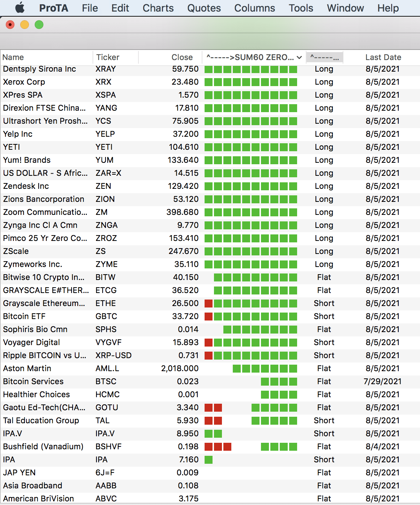420x505 pixels.
Task: Select the Bushfield (Vanadium) row name
Action: click(x=43, y=446)
